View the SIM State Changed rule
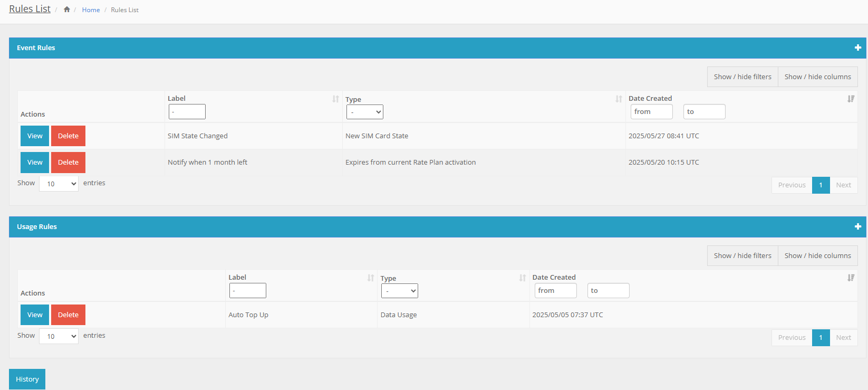Screen dimensions: 868x390 pyautogui.click(x=35, y=136)
